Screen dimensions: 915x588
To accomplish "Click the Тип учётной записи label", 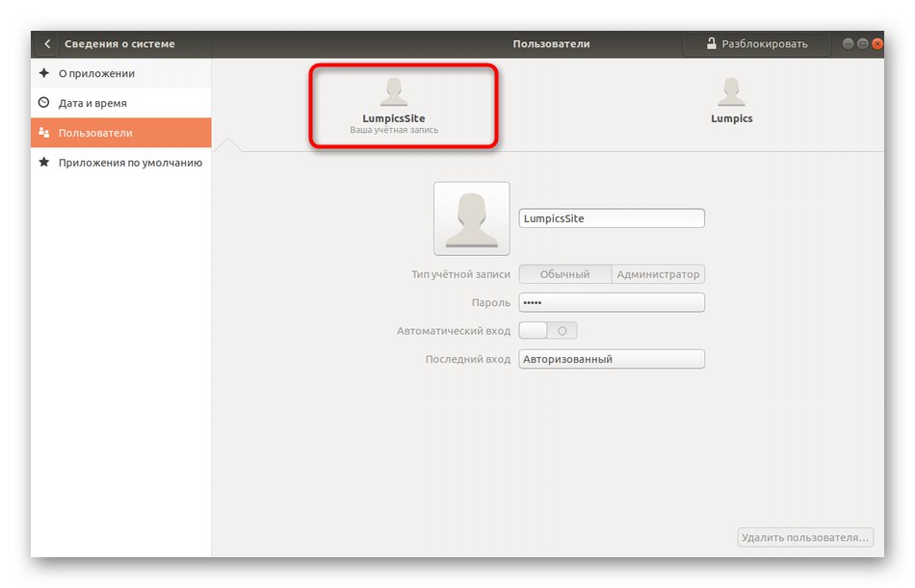I will [x=461, y=274].
